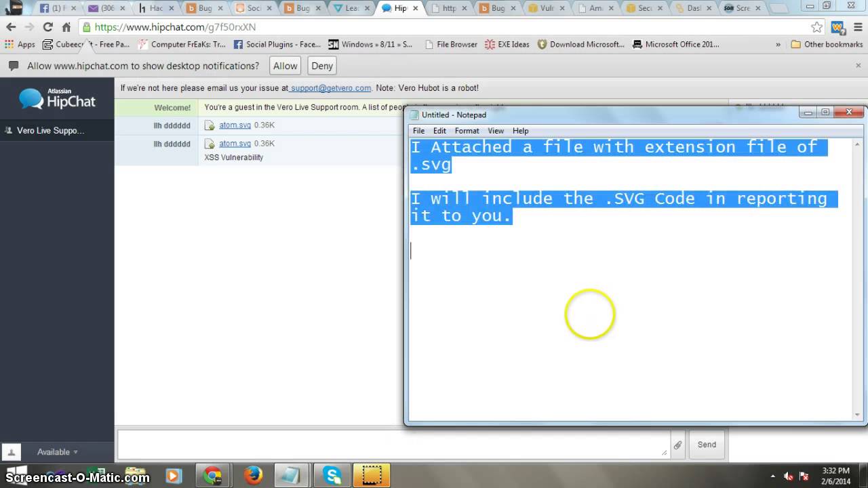Open File Browser bookmark
Screen dimensions: 868x488
[x=451, y=44]
